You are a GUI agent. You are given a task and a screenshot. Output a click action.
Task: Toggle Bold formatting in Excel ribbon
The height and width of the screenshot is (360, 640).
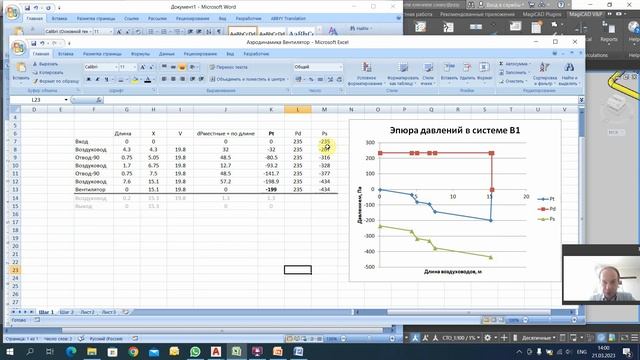88,80
